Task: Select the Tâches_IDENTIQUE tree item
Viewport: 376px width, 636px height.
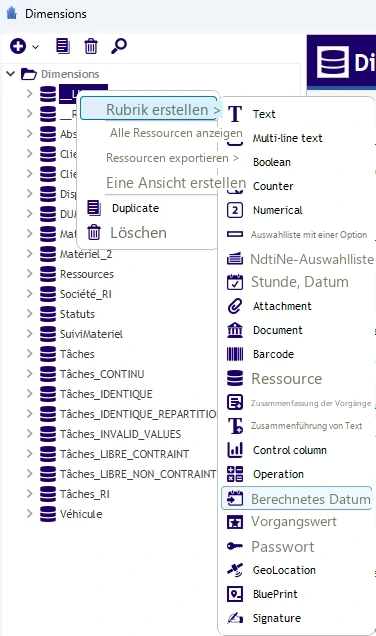Action: click(106, 394)
